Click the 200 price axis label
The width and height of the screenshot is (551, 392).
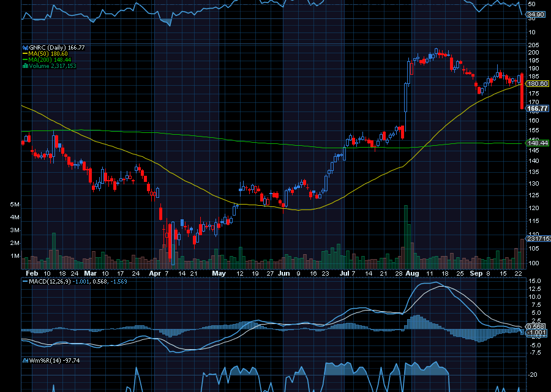(x=534, y=53)
